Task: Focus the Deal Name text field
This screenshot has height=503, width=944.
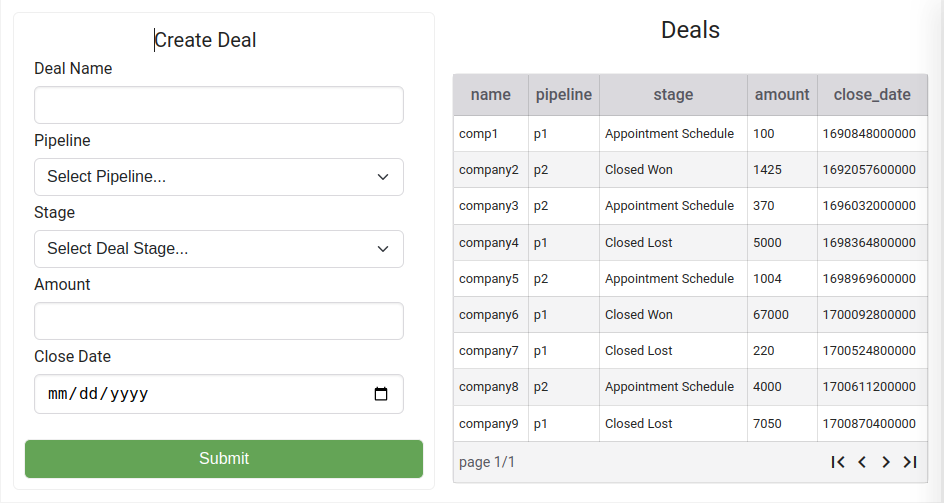Action: [219, 105]
